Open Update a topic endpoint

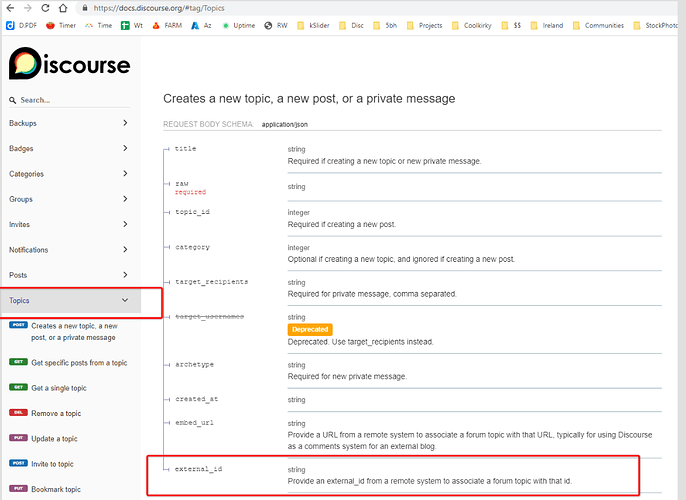pos(43,439)
